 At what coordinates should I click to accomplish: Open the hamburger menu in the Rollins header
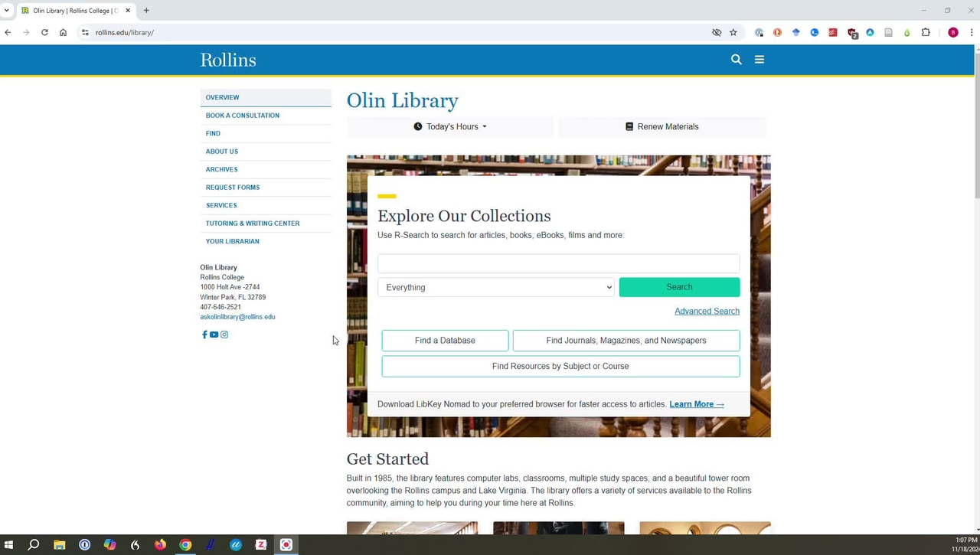click(x=759, y=60)
